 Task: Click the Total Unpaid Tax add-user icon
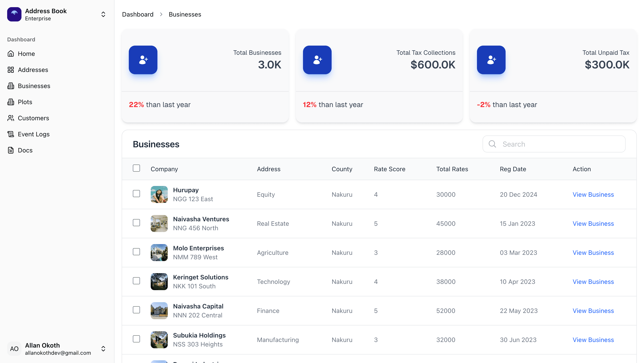pyautogui.click(x=491, y=60)
